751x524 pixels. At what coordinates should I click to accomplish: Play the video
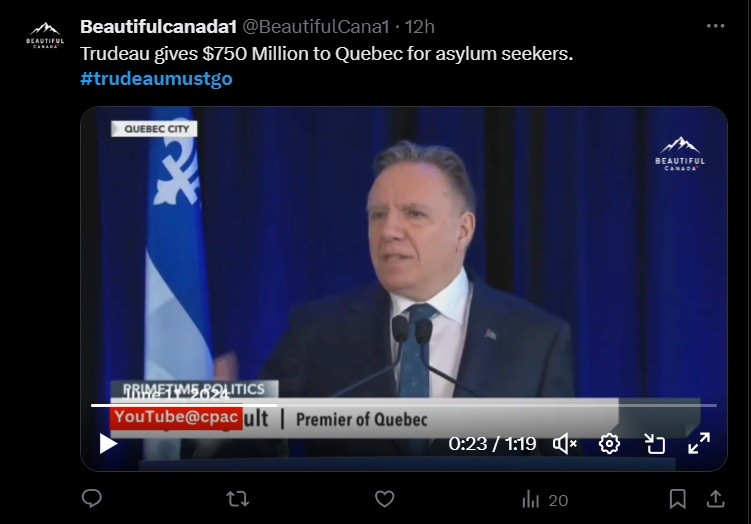pyautogui.click(x=108, y=443)
